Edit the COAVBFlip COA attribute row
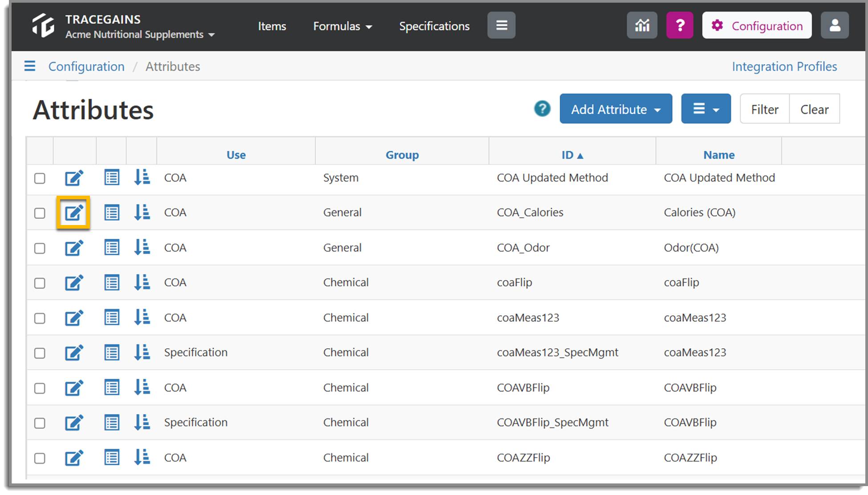The image size is (868, 495). [74, 388]
